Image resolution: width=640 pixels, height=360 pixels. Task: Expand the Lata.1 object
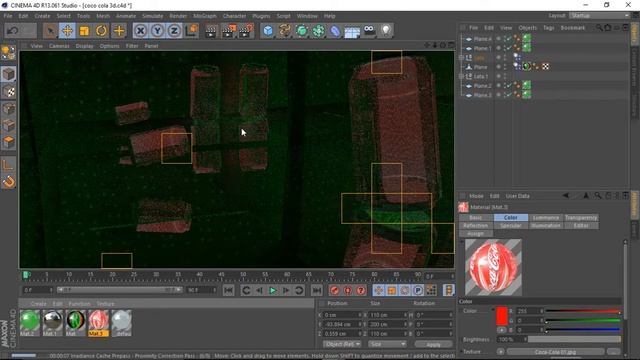462,76
